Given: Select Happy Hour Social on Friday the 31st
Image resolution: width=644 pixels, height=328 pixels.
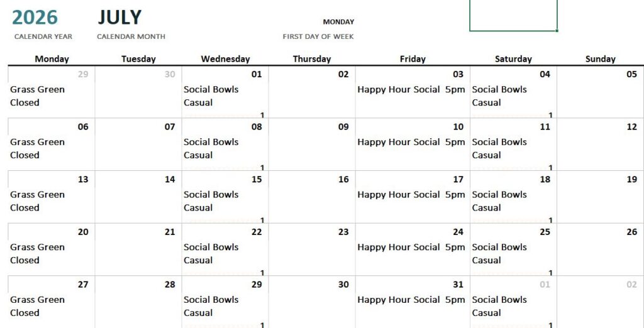Looking at the screenshot, I should click(x=411, y=300).
